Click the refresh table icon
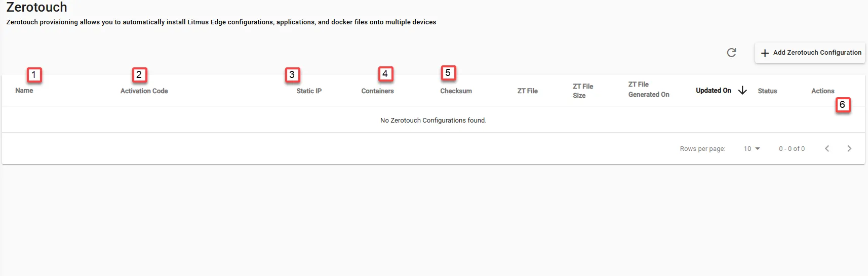Screen dimensions: 868x276 (x=731, y=52)
